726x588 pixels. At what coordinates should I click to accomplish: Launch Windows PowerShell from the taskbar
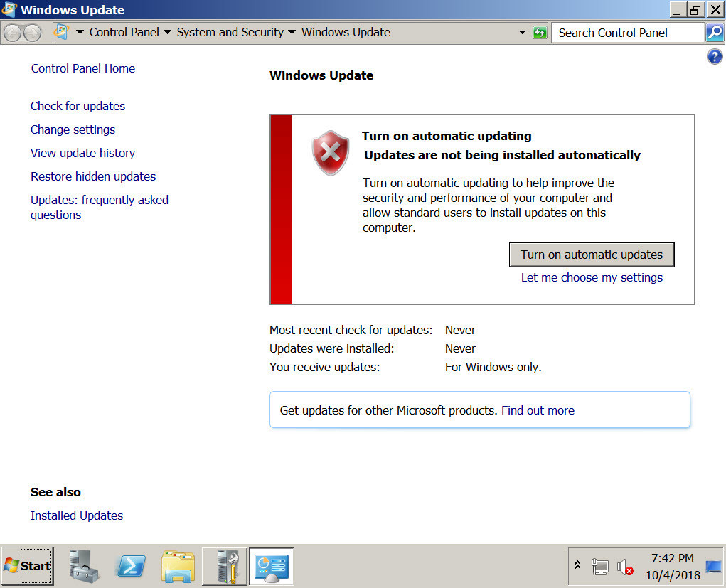pos(131,566)
